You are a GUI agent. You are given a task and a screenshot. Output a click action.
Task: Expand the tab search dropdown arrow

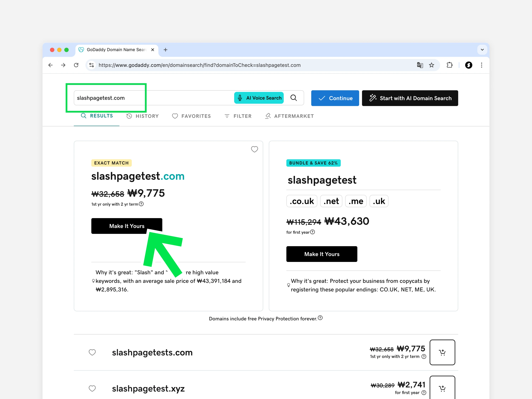(x=482, y=50)
